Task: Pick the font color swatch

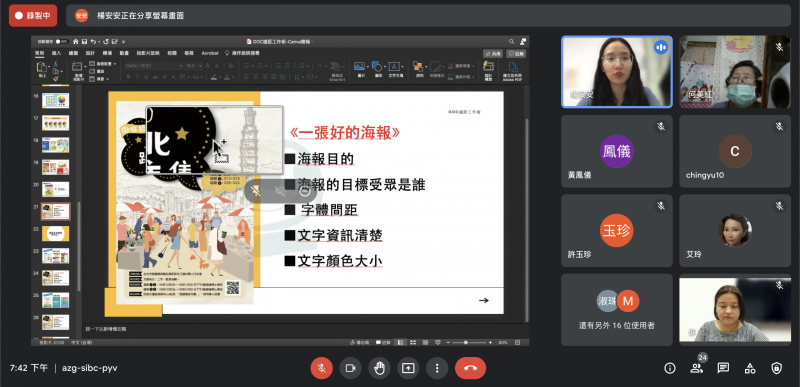Action: point(227,78)
